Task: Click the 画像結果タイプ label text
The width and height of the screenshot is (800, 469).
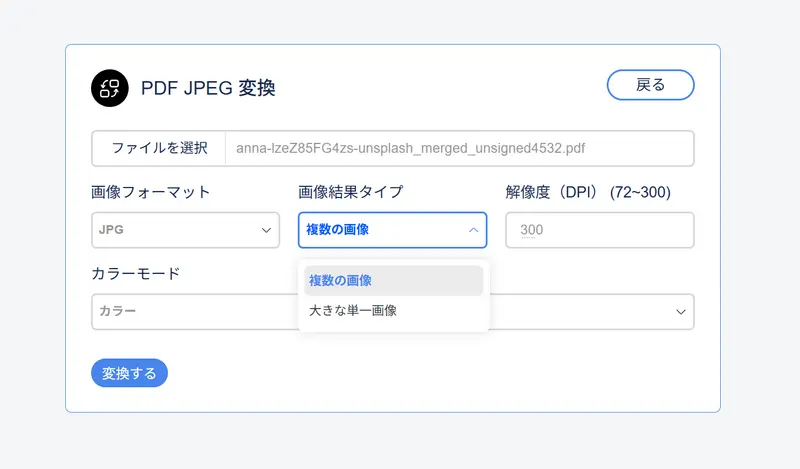Action: point(351,192)
